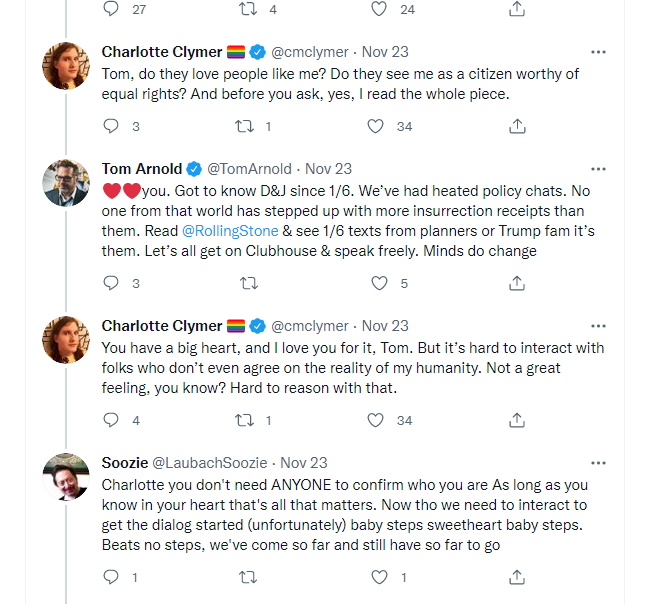The image size is (652, 604).
Task: Reply to Charlotte Clymer's 'Tom, do they love' tweet
Action: (111, 127)
